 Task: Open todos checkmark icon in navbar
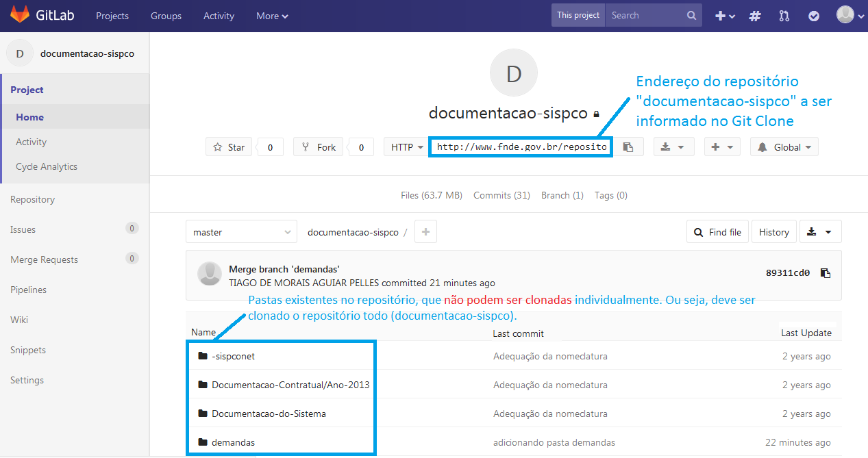(x=814, y=16)
